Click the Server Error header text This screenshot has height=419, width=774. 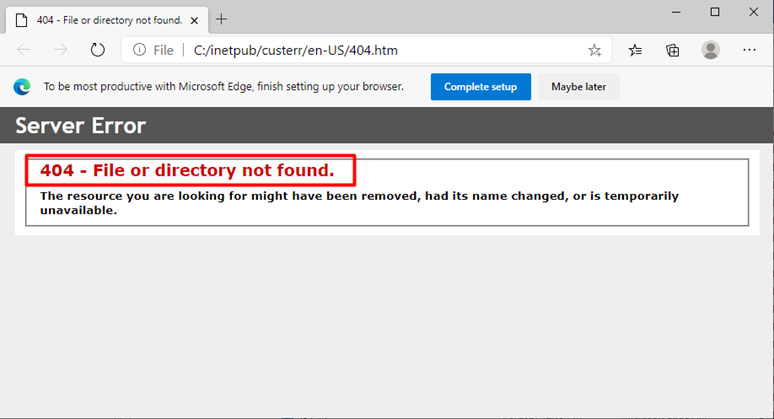click(x=80, y=126)
